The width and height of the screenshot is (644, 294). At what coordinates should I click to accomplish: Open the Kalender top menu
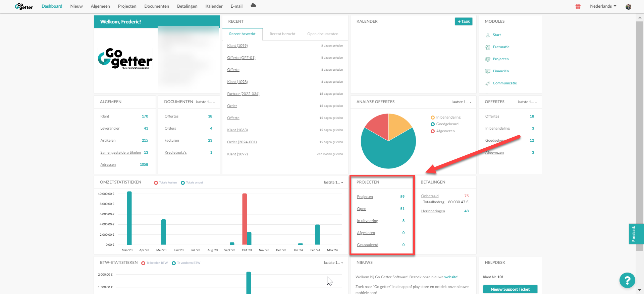click(x=214, y=6)
